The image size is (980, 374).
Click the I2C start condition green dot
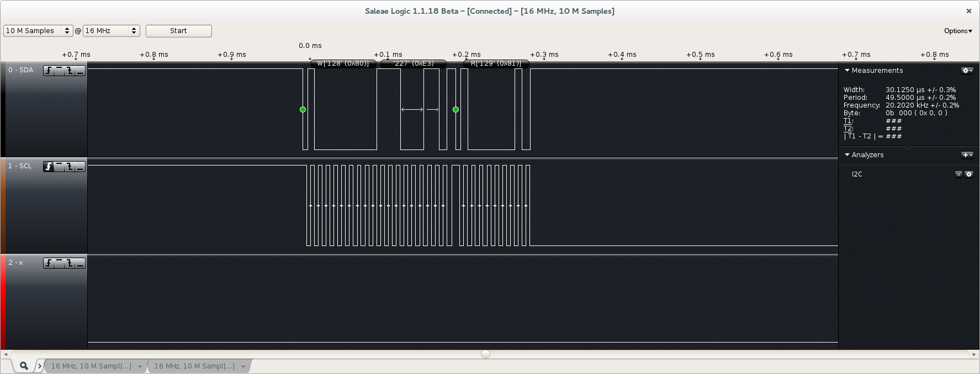(x=303, y=110)
